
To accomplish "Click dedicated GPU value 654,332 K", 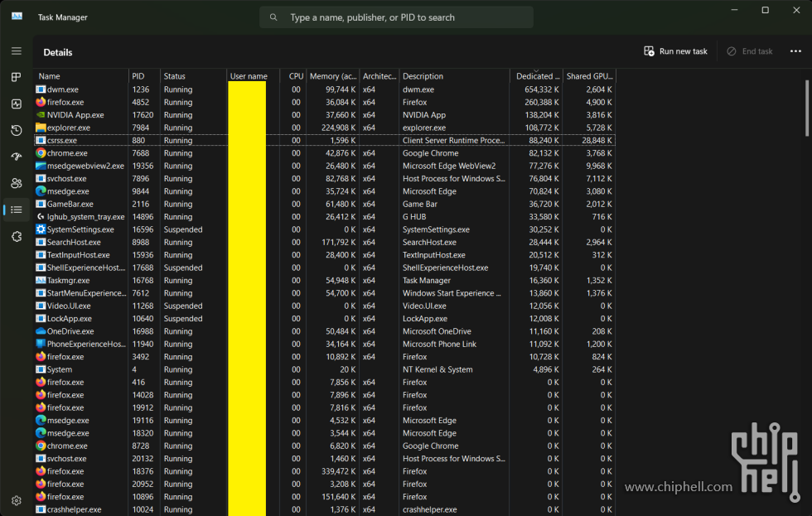I will (542, 89).
